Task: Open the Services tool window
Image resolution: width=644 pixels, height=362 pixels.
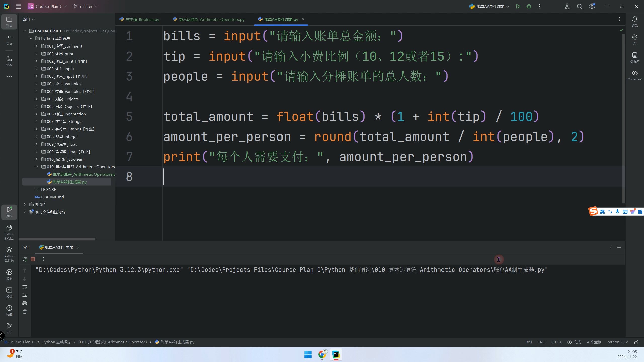Action: click(9, 275)
